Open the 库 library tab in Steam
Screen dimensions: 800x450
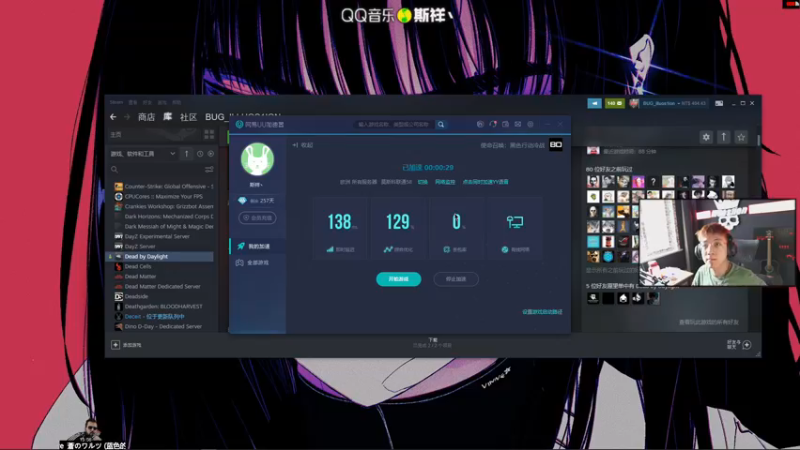point(167,117)
